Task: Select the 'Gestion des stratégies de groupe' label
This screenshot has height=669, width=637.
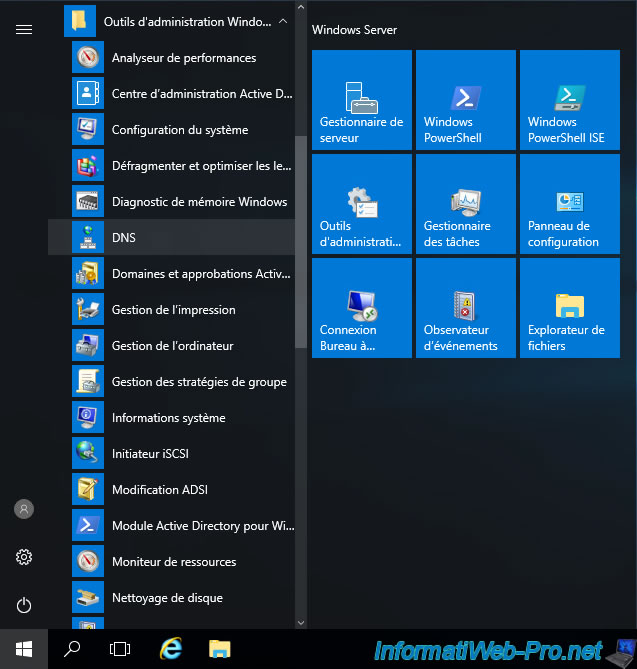Action: point(199,382)
